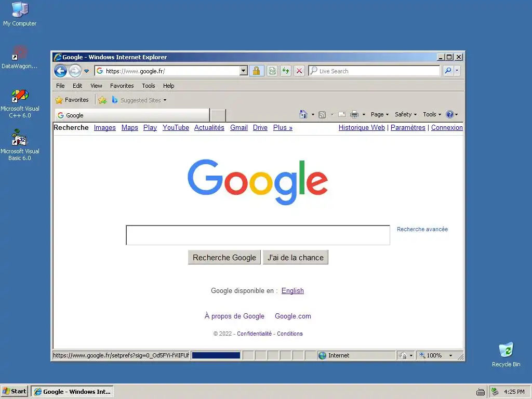The image size is (532, 399).
Task: Click the Add to Favorites Bar star icon
Action: coord(102,100)
